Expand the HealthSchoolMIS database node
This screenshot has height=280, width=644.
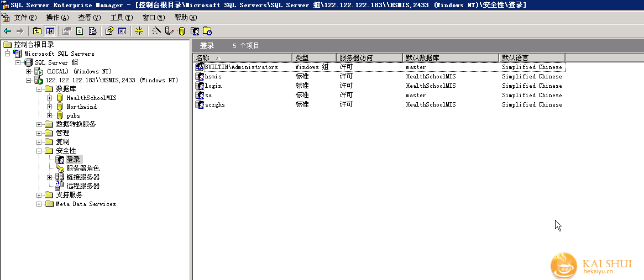[x=50, y=98]
